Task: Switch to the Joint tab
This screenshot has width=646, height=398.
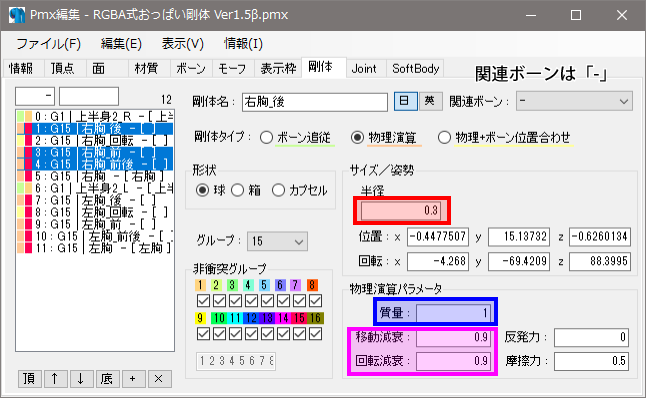Action: click(364, 68)
